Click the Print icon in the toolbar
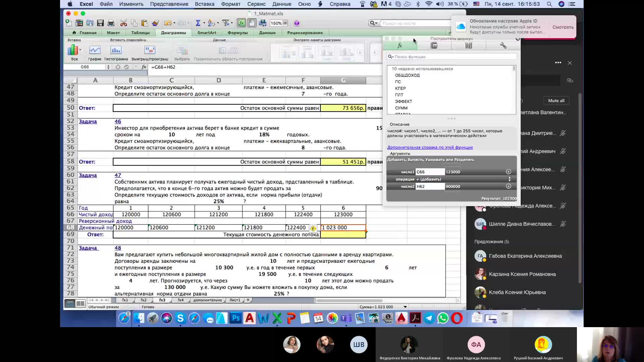The height and width of the screenshot is (362, 644). point(111,23)
